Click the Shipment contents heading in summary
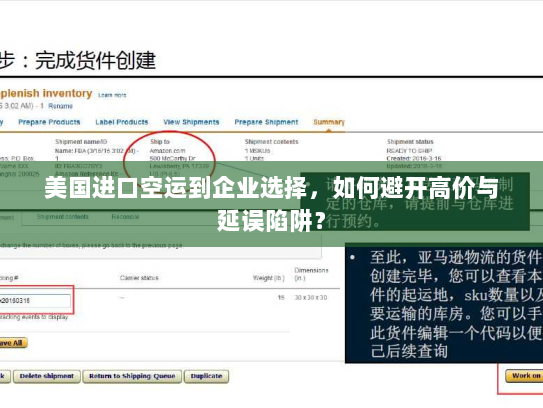 point(272,142)
